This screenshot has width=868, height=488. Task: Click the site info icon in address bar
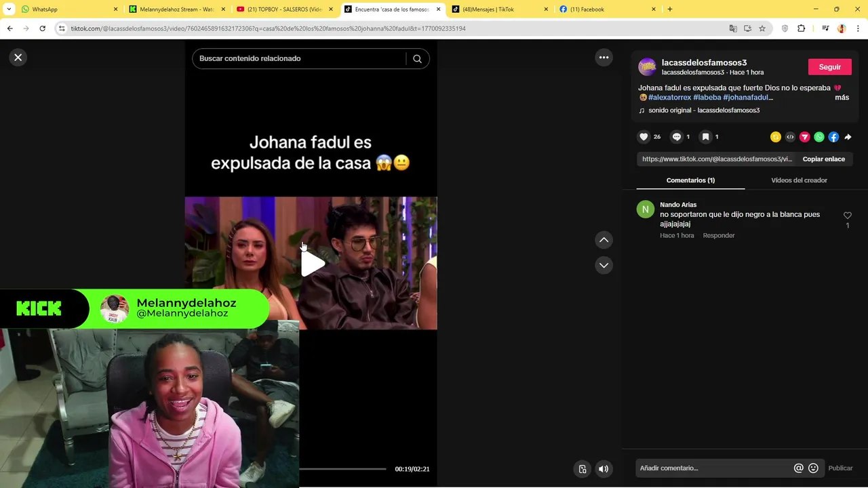(62, 28)
